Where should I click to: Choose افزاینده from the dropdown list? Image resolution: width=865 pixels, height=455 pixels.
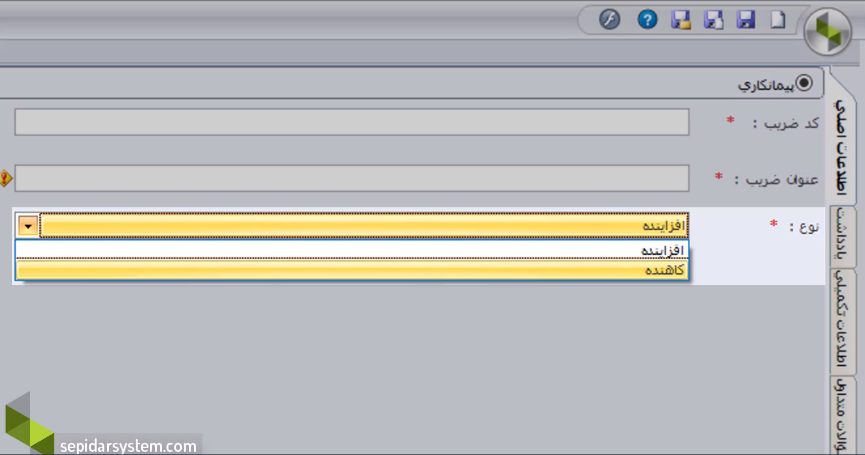352,250
